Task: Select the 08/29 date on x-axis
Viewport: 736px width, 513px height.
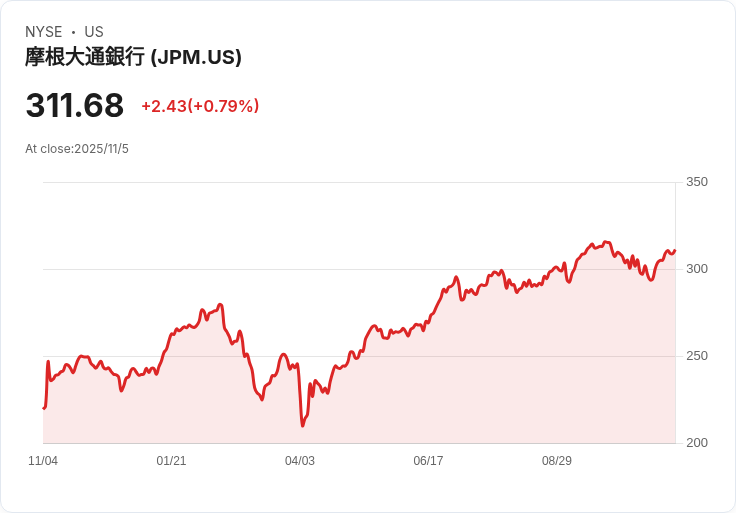Action: click(x=557, y=461)
